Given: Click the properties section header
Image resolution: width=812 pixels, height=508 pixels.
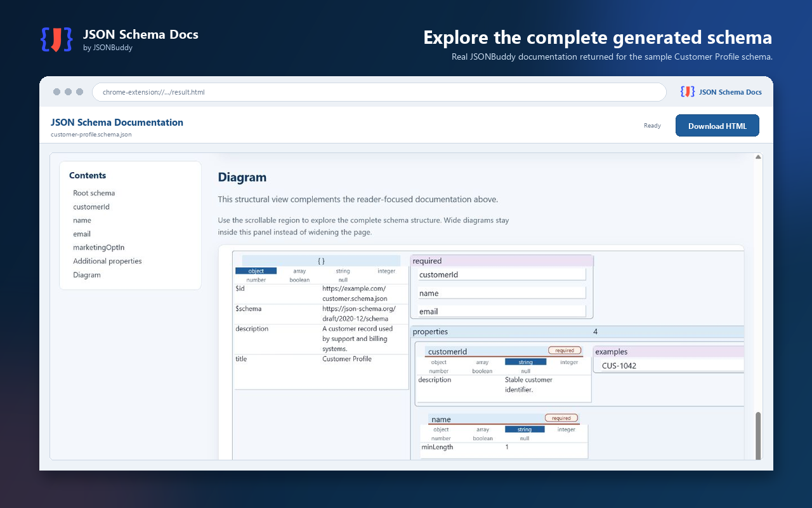Looking at the screenshot, I should 577,331.
